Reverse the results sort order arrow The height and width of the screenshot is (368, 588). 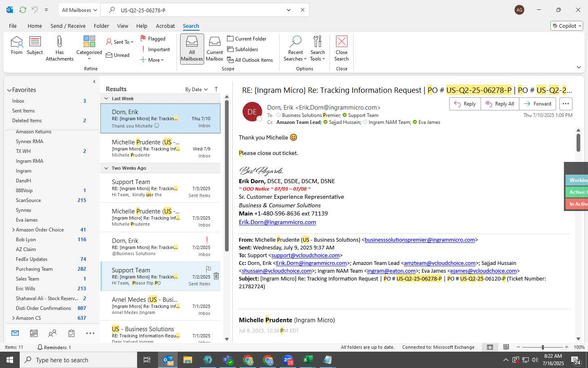tap(216, 89)
